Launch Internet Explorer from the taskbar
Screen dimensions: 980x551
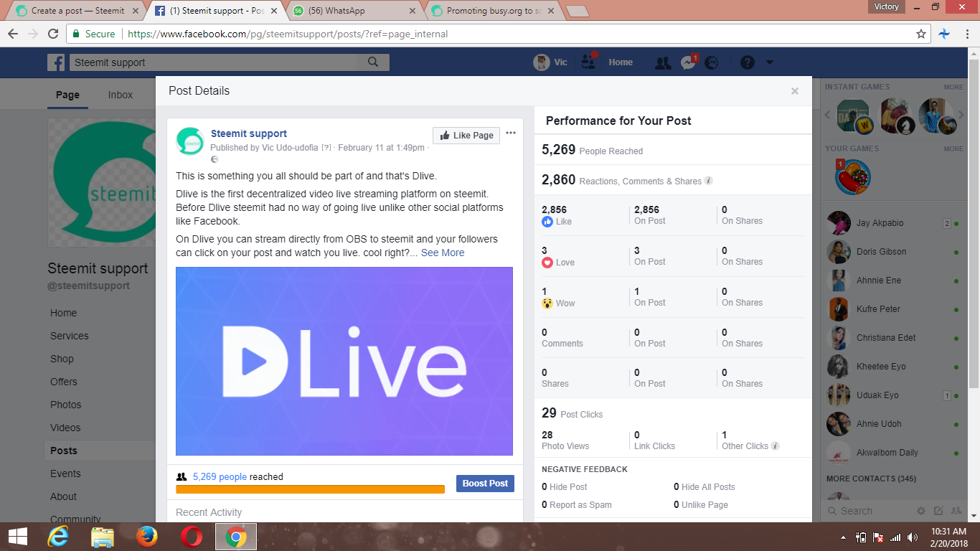(58, 537)
